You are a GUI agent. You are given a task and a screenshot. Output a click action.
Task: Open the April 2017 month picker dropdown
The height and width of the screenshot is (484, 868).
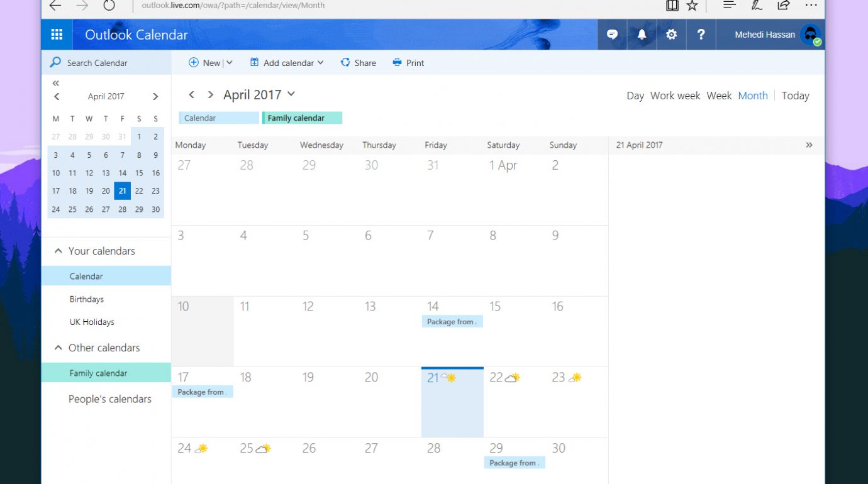click(x=291, y=94)
